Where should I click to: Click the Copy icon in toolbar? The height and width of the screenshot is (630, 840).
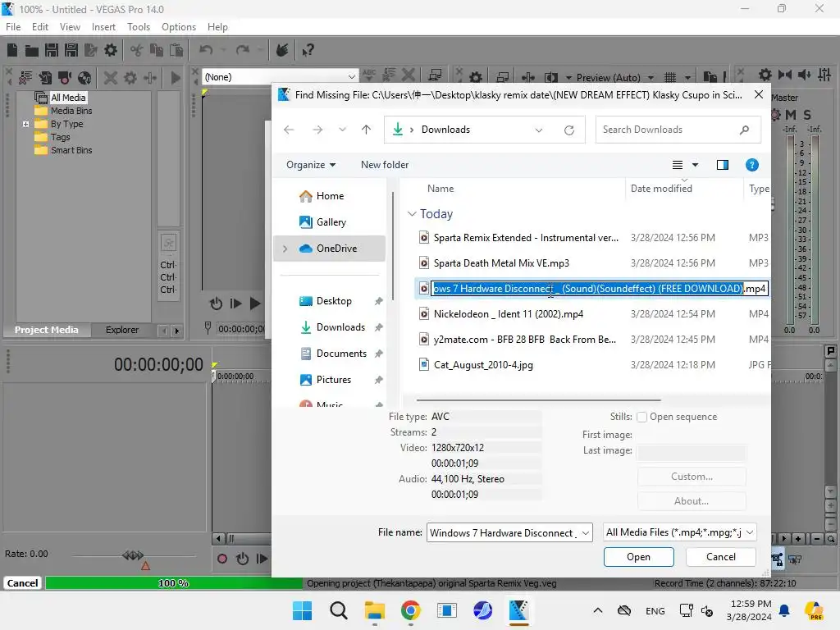157,50
